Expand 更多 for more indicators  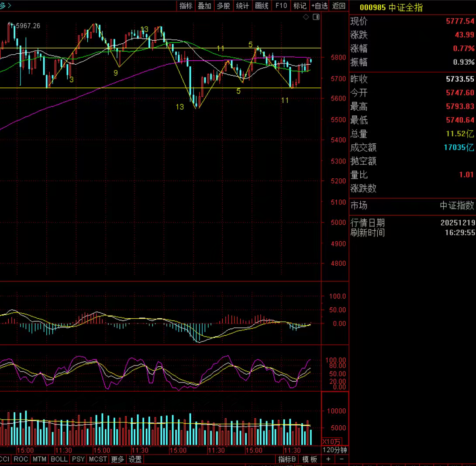click(117, 459)
